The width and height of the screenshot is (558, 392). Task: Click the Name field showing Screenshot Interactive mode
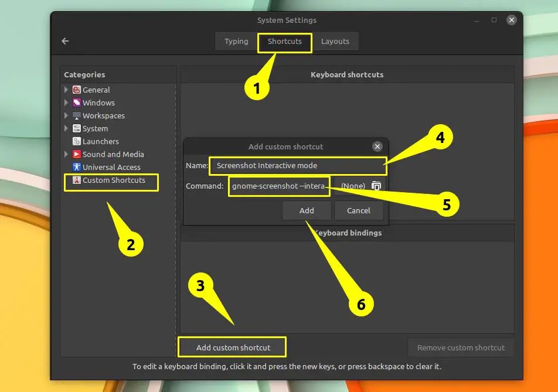(298, 166)
